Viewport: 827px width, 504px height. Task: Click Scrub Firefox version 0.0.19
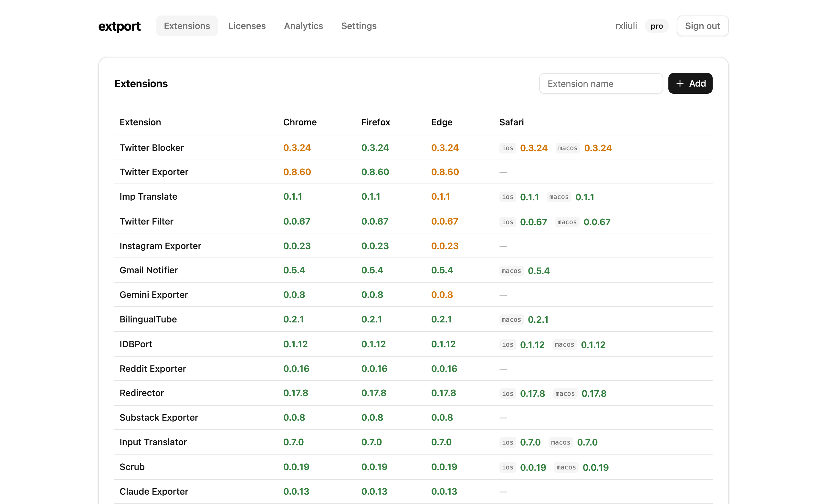click(x=374, y=467)
